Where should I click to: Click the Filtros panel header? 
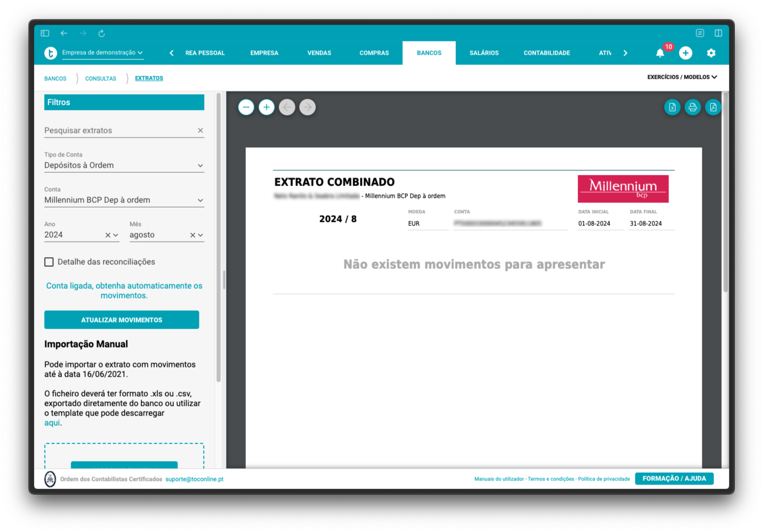coord(124,102)
